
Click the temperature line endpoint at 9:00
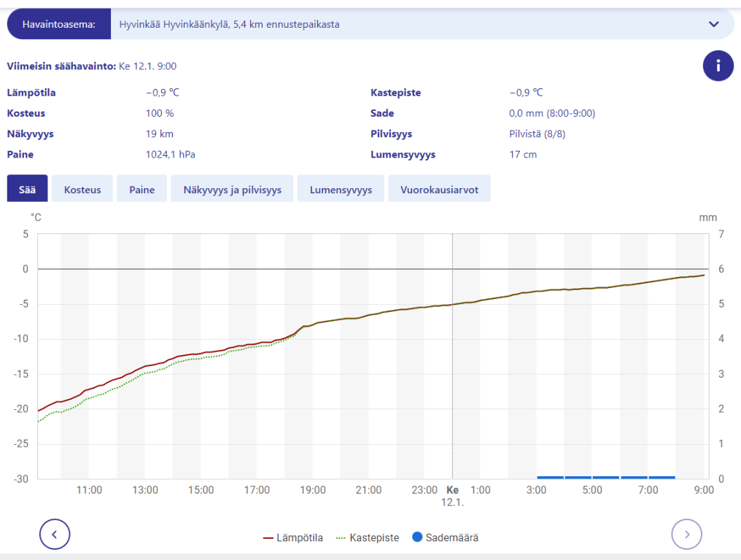703,276
